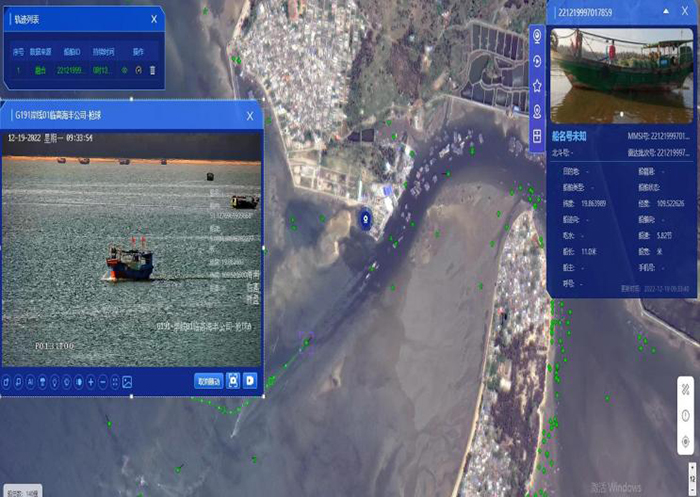Zoom out camera with minus icon
Viewport: 700px width, 497px height.
pyautogui.click(x=103, y=381)
